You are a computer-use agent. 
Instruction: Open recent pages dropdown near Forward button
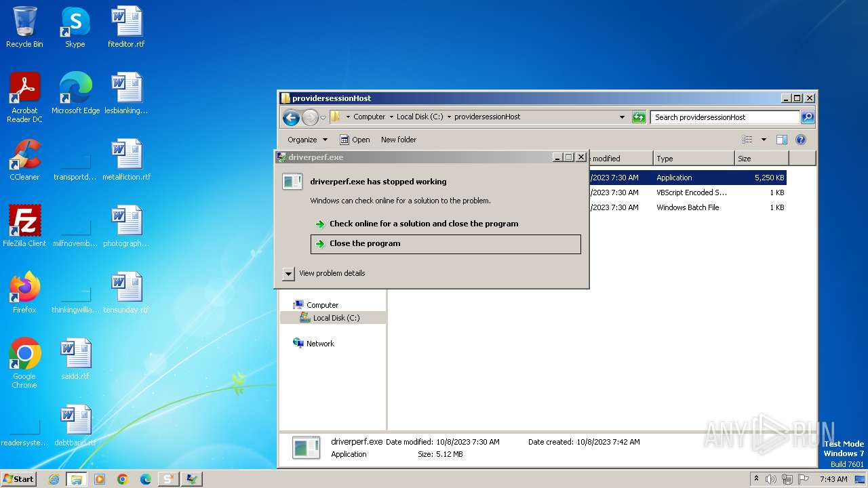(x=323, y=117)
